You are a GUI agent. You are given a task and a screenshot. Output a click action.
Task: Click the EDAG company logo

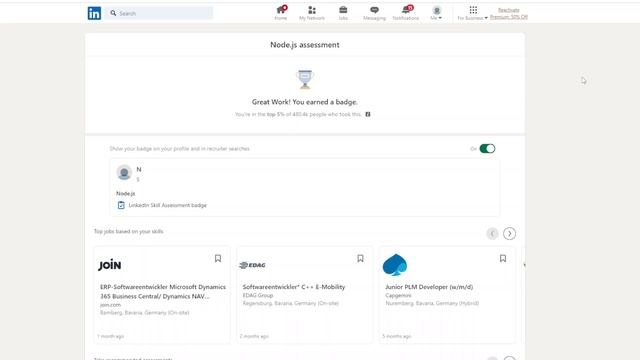click(252, 265)
